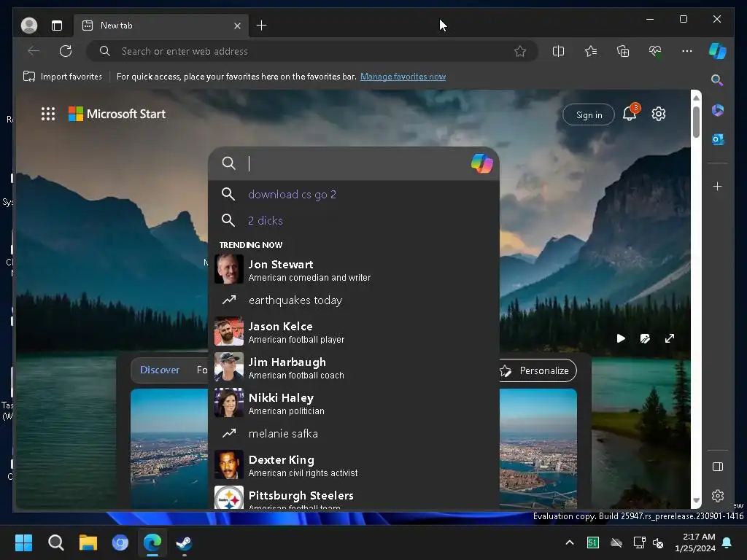Open Outlook sidebar icon
The width and height of the screenshot is (747, 560).
[718, 139]
